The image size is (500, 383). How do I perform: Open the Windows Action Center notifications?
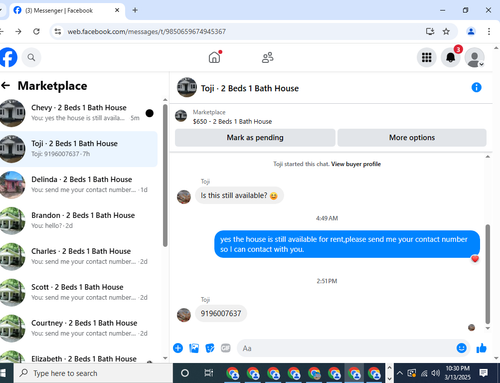tap(483, 373)
